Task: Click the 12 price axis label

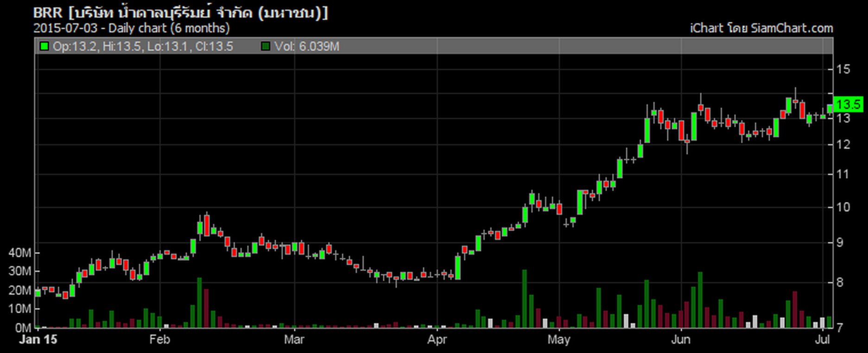Action: (843, 145)
